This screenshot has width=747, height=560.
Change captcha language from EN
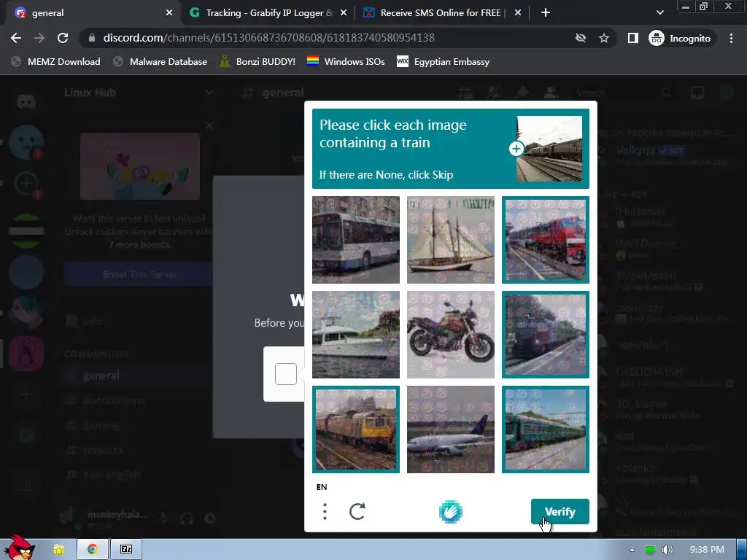coord(322,486)
